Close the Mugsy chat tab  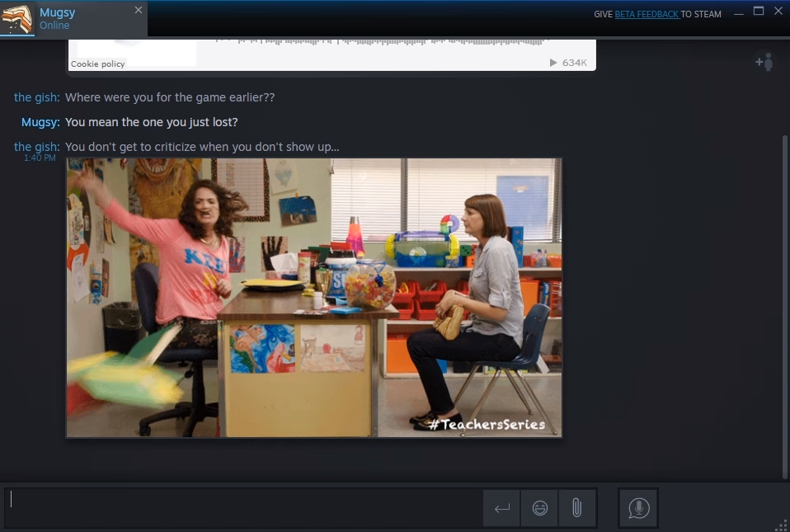click(136, 10)
